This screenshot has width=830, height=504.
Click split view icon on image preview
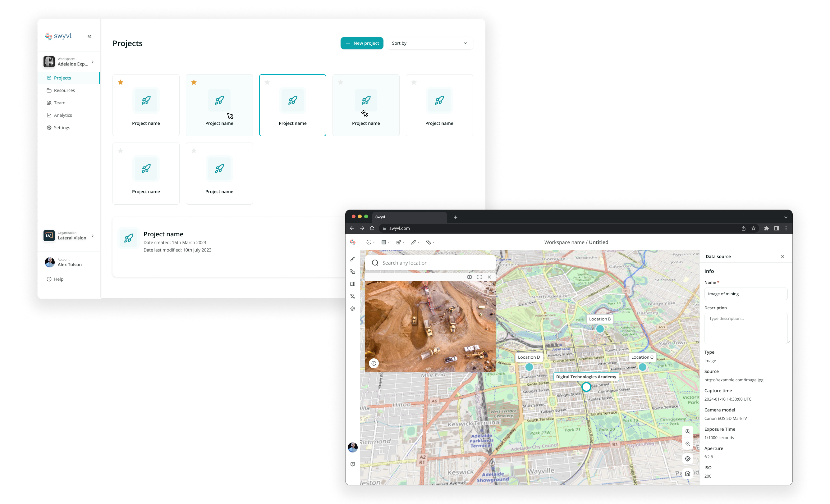[469, 277]
